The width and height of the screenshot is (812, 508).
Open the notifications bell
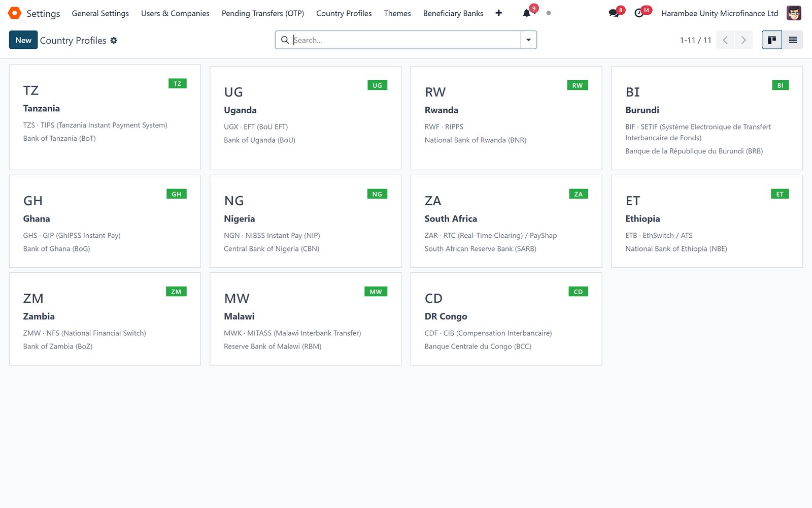tap(527, 13)
